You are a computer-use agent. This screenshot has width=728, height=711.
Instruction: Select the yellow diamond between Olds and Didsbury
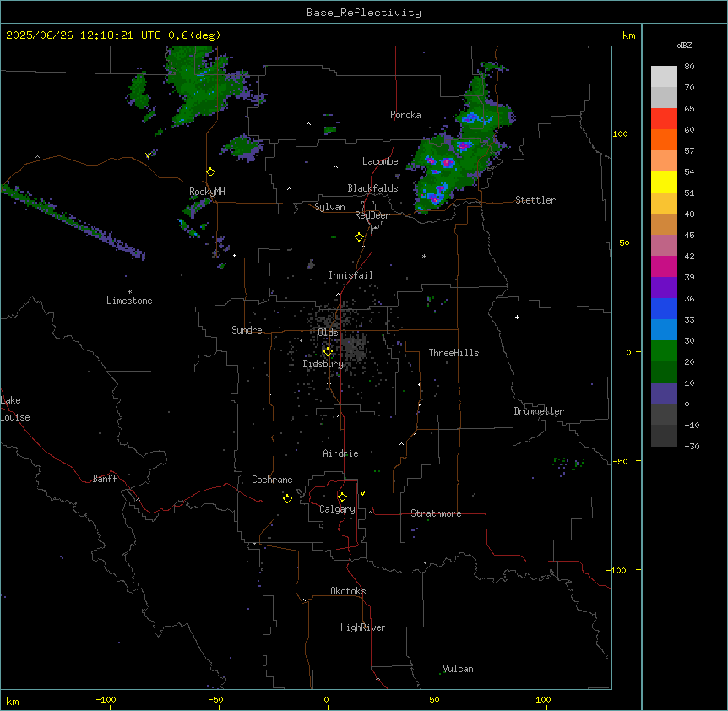coord(328,352)
